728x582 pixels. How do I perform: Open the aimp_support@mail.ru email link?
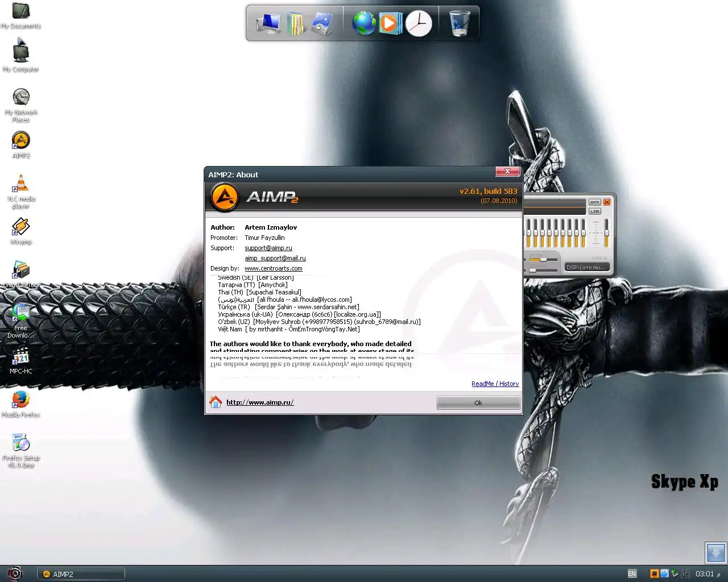275,258
